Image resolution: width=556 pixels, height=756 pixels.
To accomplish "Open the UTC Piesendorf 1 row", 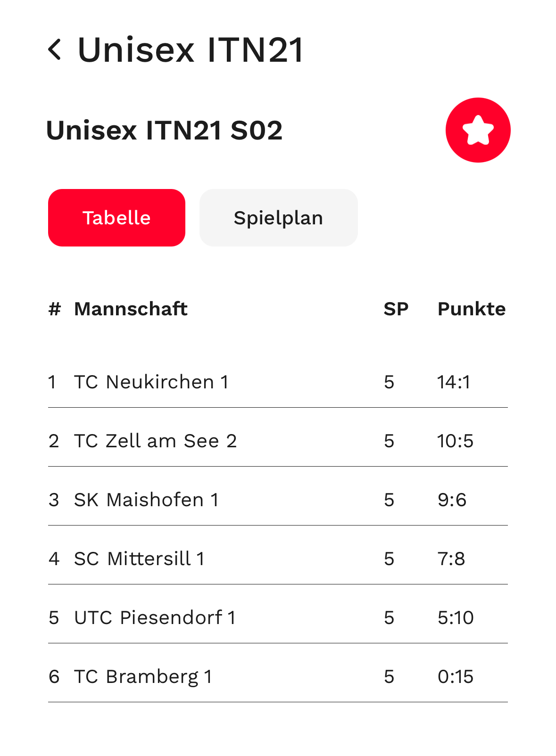I will pyautogui.click(x=278, y=617).
